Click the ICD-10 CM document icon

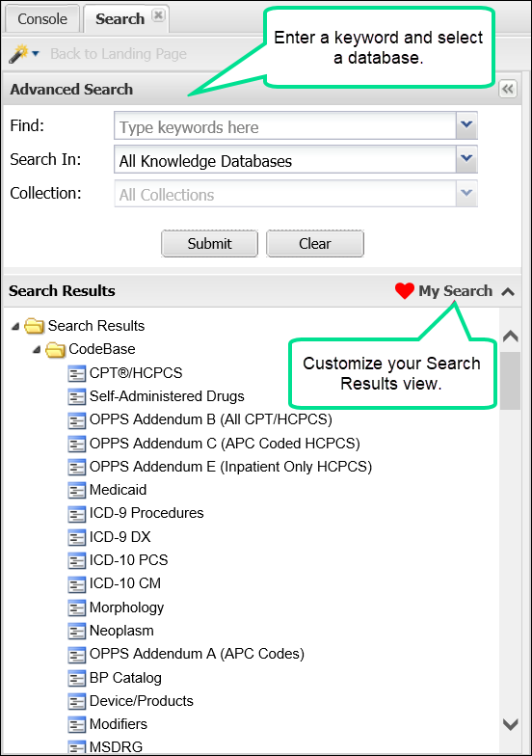tap(77, 584)
